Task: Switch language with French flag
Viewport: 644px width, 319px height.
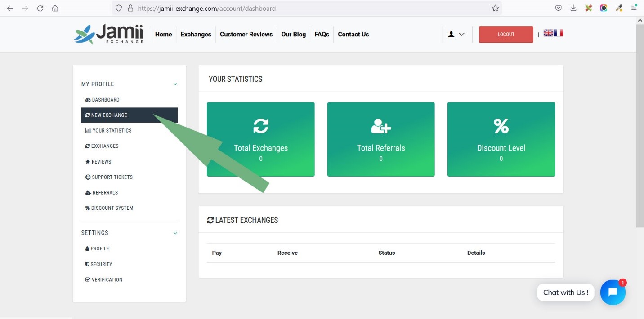Action: coord(559,33)
